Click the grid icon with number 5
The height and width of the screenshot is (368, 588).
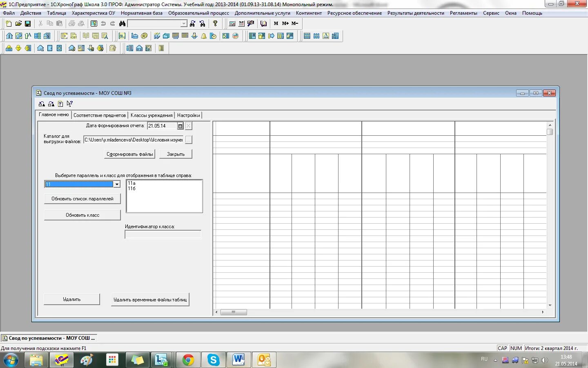[x=226, y=36]
